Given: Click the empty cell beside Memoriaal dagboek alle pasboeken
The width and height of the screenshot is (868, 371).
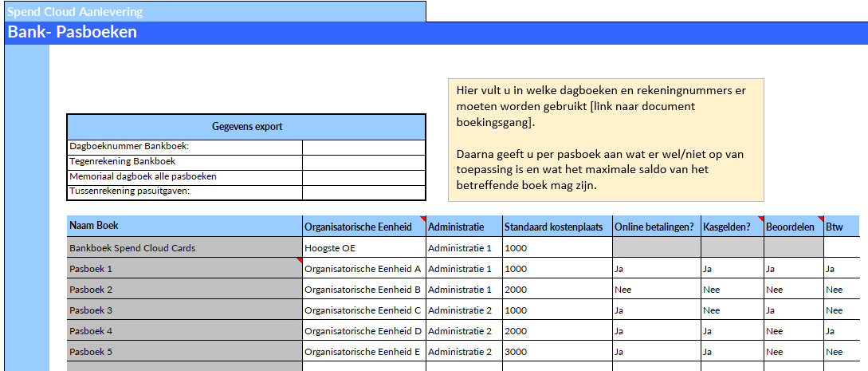Looking at the screenshot, I should point(363,176).
